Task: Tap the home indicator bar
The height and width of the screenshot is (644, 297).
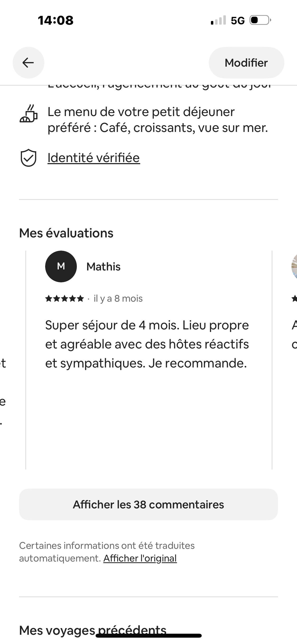Action: (x=148, y=636)
